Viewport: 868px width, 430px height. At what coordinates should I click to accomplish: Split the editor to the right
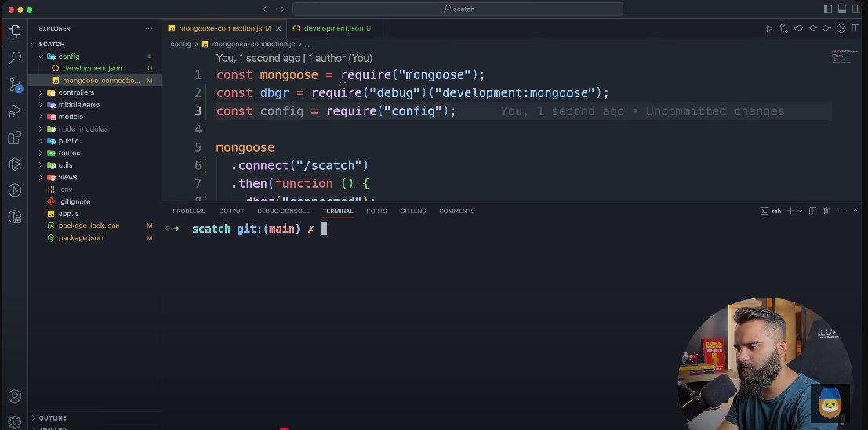[855, 28]
